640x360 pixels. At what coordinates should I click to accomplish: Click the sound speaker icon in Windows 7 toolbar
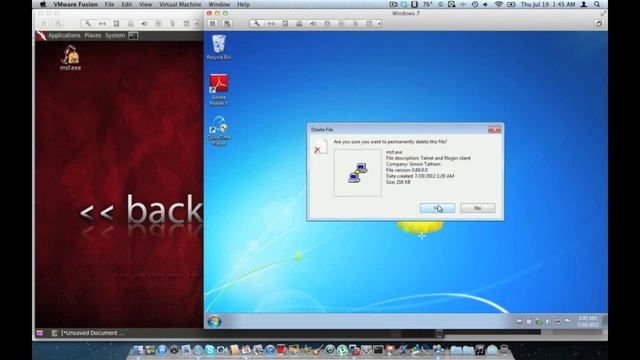tap(313, 24)
